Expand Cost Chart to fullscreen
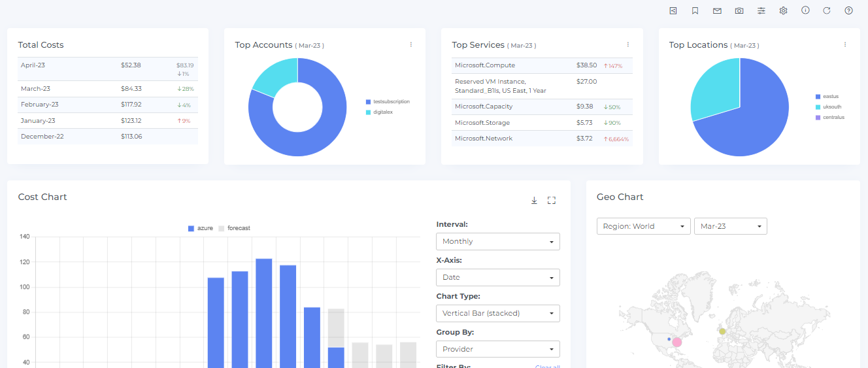This screenshot has width=868, height=368. 551,201
